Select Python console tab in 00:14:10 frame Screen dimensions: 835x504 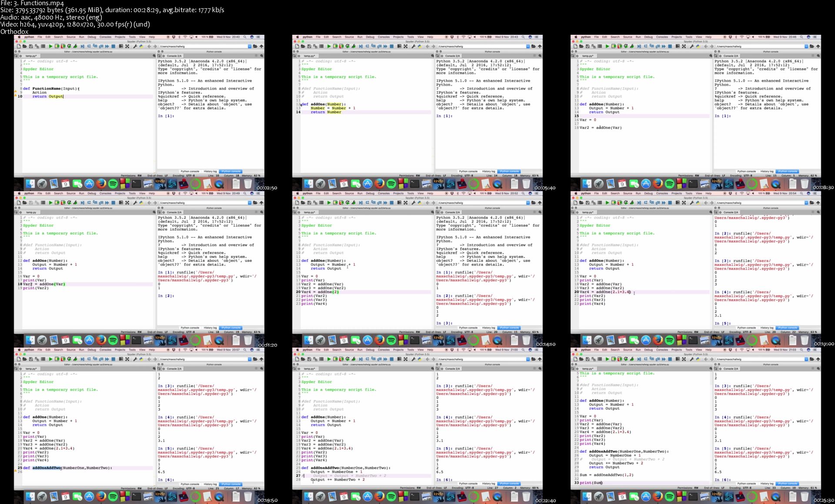(x=468, y=328)
